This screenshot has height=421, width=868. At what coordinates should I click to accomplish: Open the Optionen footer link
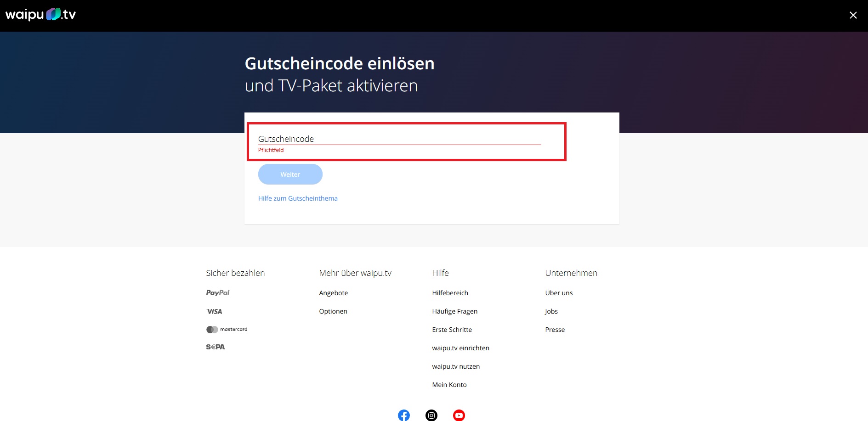(x=333, y=311)
